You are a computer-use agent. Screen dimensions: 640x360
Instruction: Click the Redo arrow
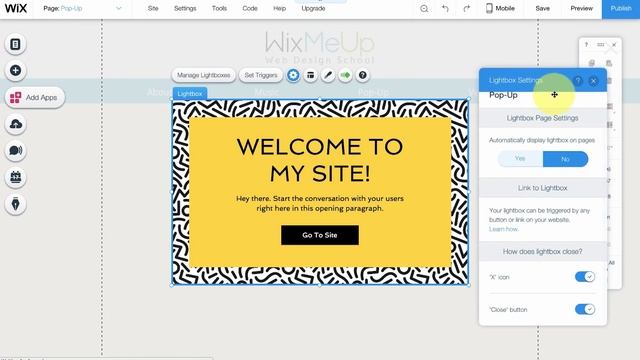pos(467,9)
